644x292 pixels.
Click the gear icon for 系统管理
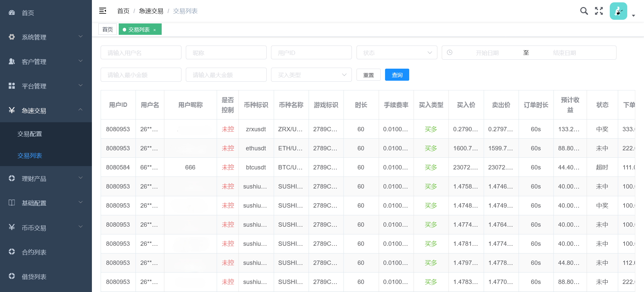click(12, 37)
